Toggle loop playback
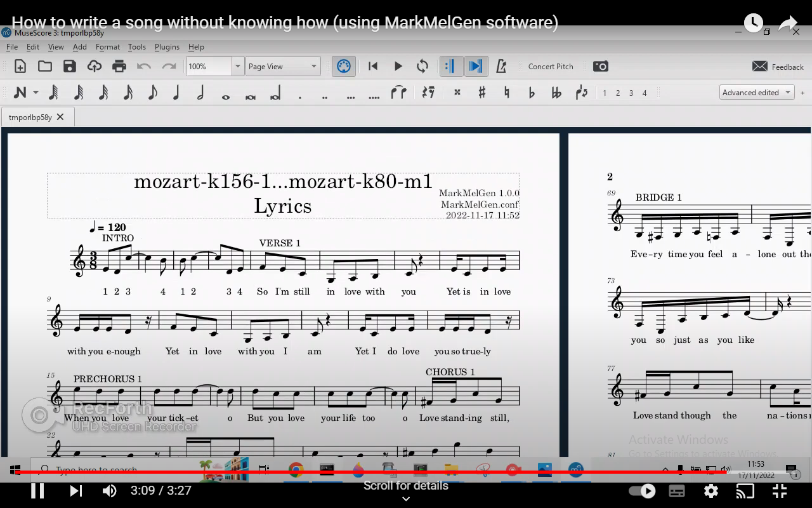The image size is (812, 508). pos(422,66)
